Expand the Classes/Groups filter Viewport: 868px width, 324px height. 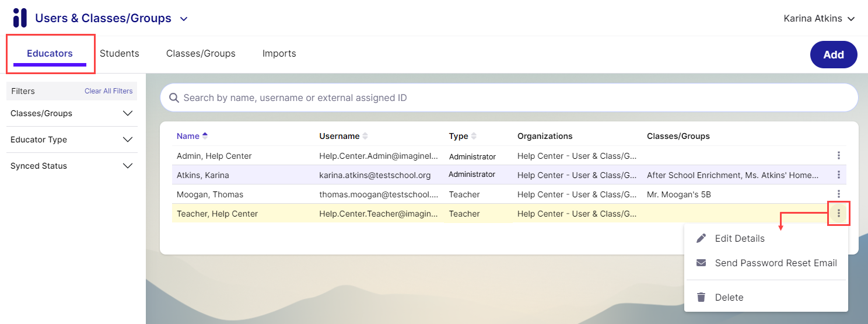point(128,113)
